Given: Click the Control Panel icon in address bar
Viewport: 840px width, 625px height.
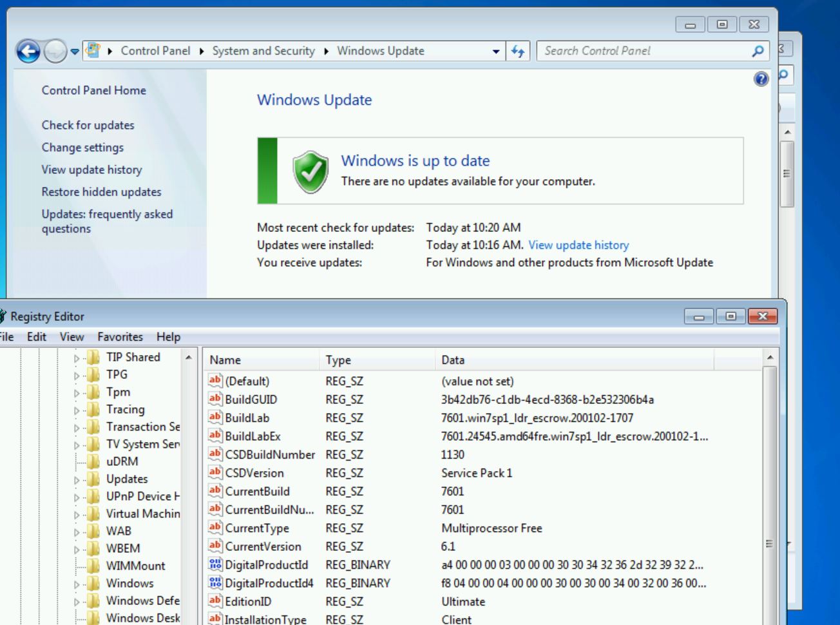Looking at the screenshot, I should coord(93,51).
